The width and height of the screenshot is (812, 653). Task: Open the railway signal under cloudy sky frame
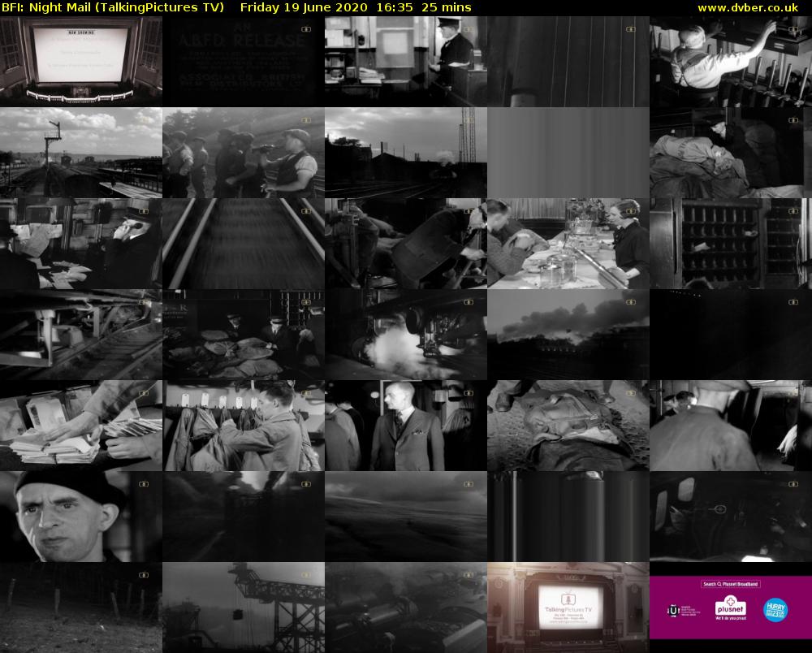(x=80, y=152)
